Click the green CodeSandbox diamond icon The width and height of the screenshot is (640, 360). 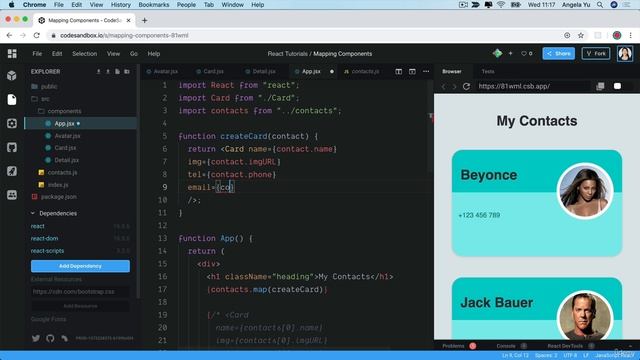click(497, 53)
